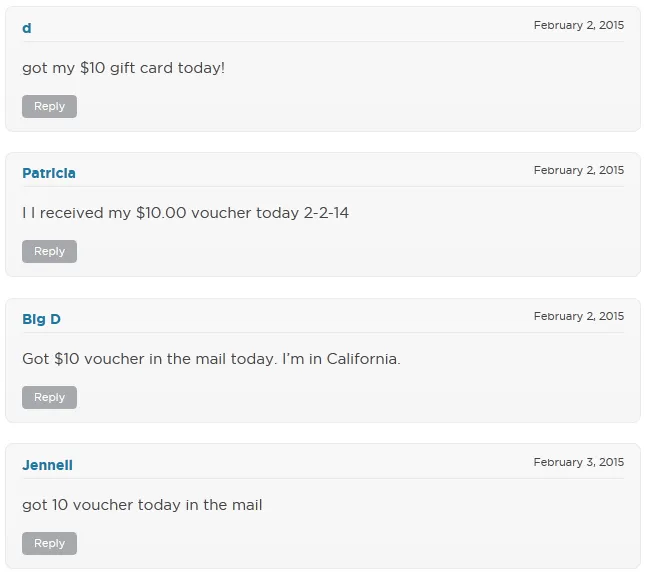The height and width of the screenshot is (578, 651).
Task: Click the date on d's comment
Action: pos(578,25)
